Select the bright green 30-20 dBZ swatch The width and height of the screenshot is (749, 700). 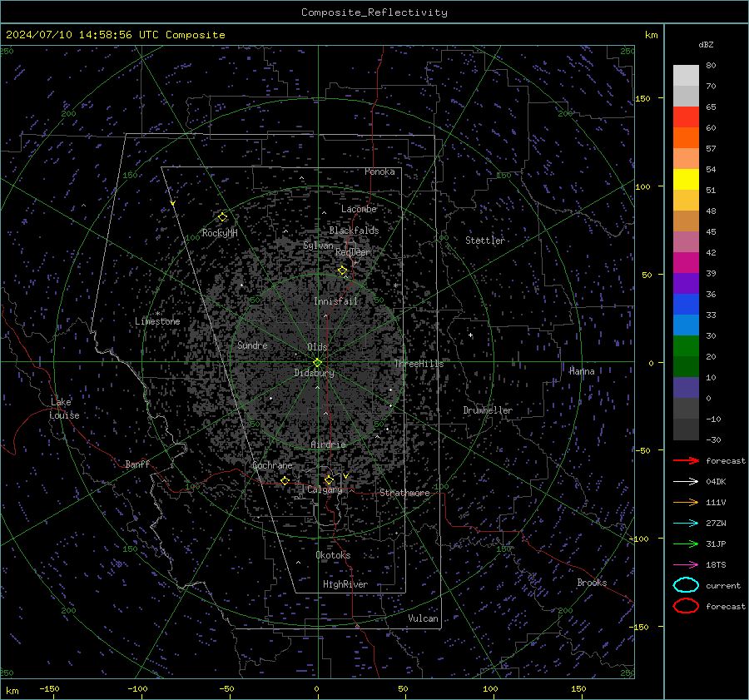tap(686, 346)
